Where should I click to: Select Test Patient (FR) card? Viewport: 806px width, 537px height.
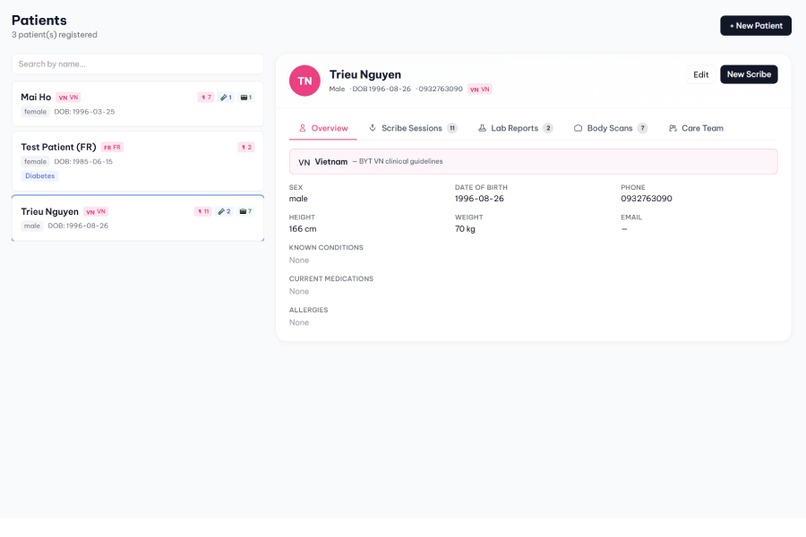tap(137, 161)
